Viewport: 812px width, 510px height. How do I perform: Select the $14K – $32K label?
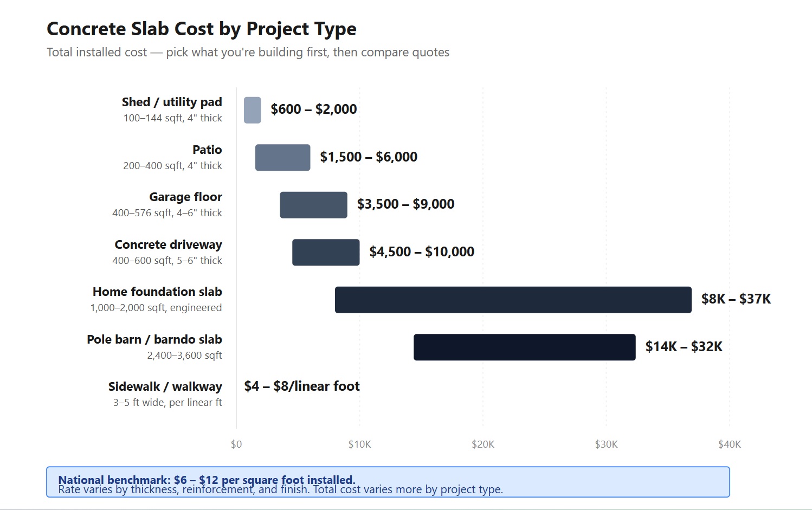click(684, 346)
